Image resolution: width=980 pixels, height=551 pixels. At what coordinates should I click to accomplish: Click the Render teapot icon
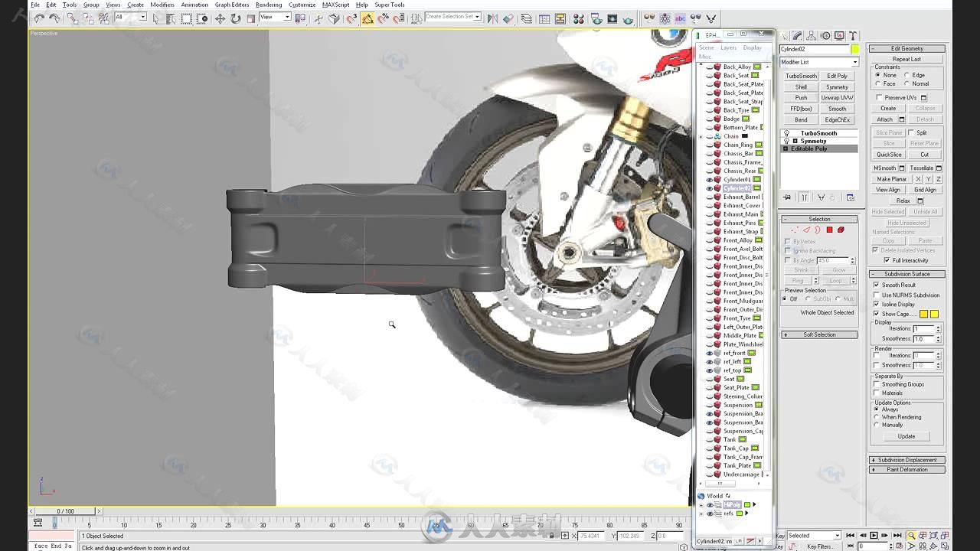629,18
